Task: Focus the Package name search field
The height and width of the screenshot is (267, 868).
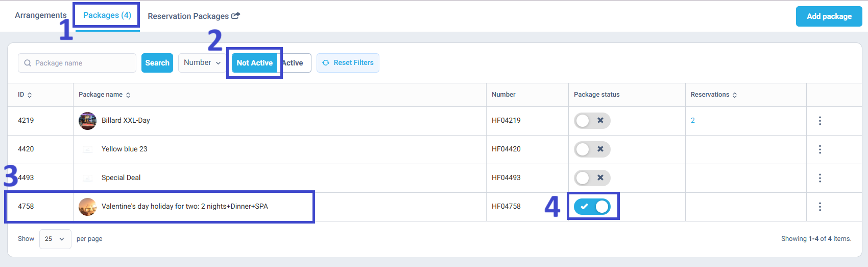Action: click(77, 63)
